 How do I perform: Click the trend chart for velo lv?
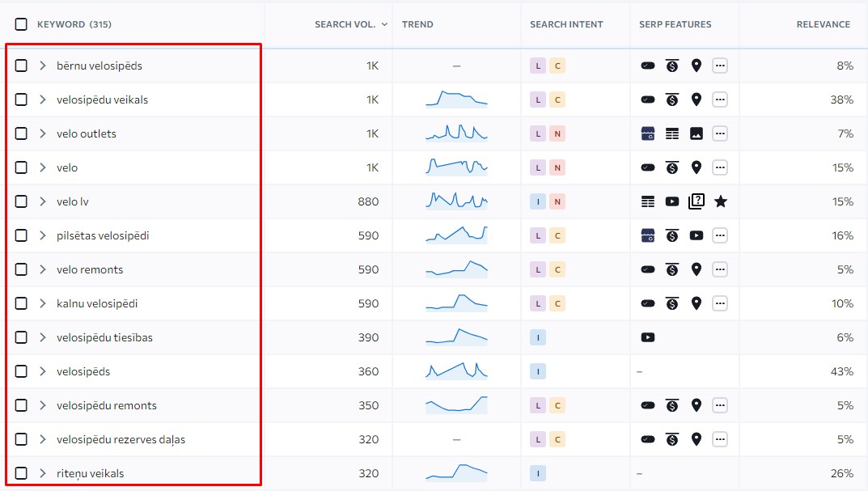coord(456,201)
